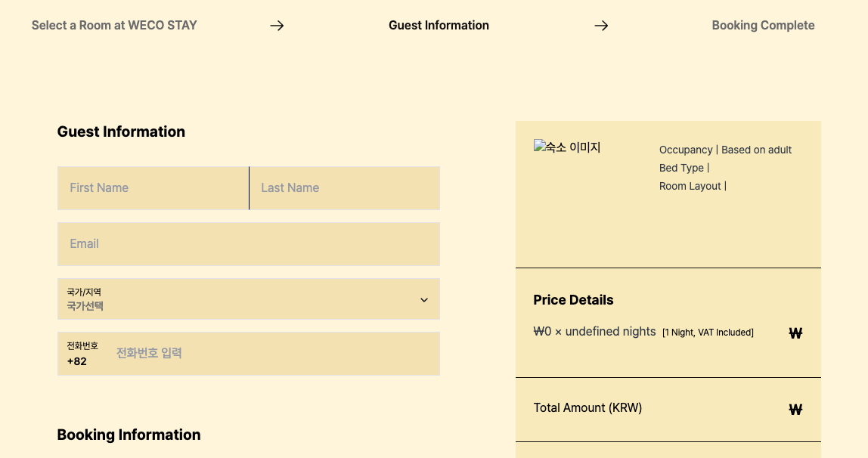Select the Guest Information step
The width and height of the screenshot is (868, 458).
[x=439, y=26]
